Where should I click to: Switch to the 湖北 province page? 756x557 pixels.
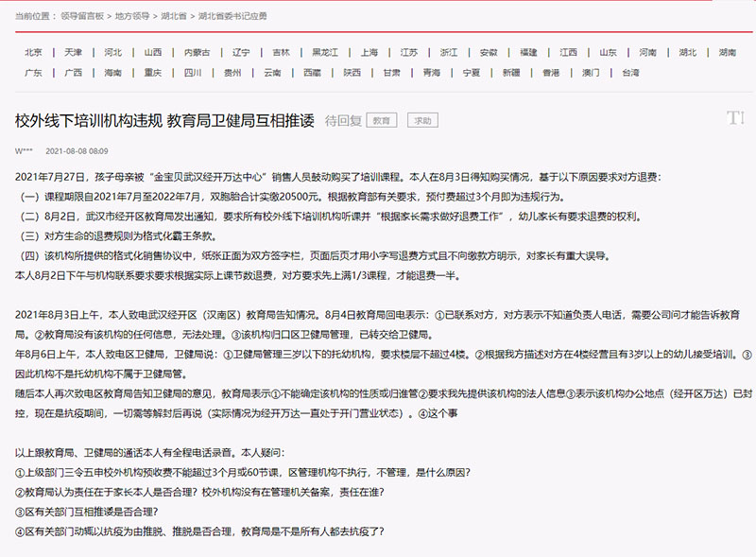pos(687,52)
